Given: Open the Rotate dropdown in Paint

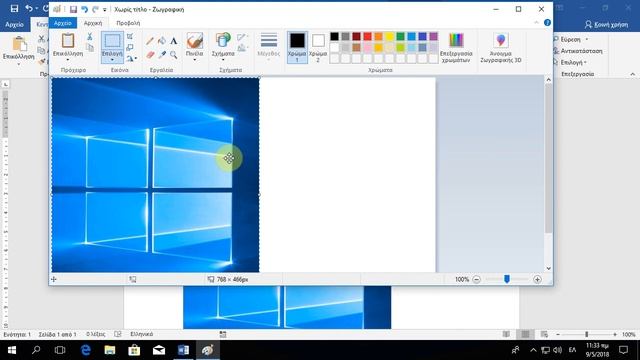Looking at the screenshot, I should coord(131,59).
